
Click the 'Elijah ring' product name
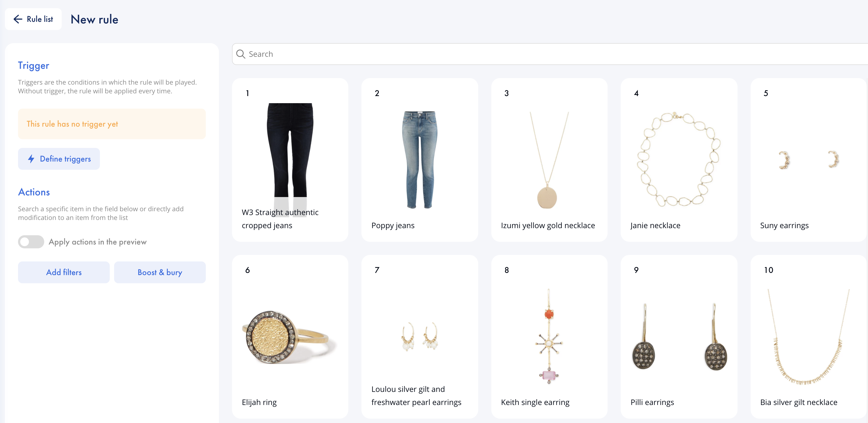coord(259,402)
